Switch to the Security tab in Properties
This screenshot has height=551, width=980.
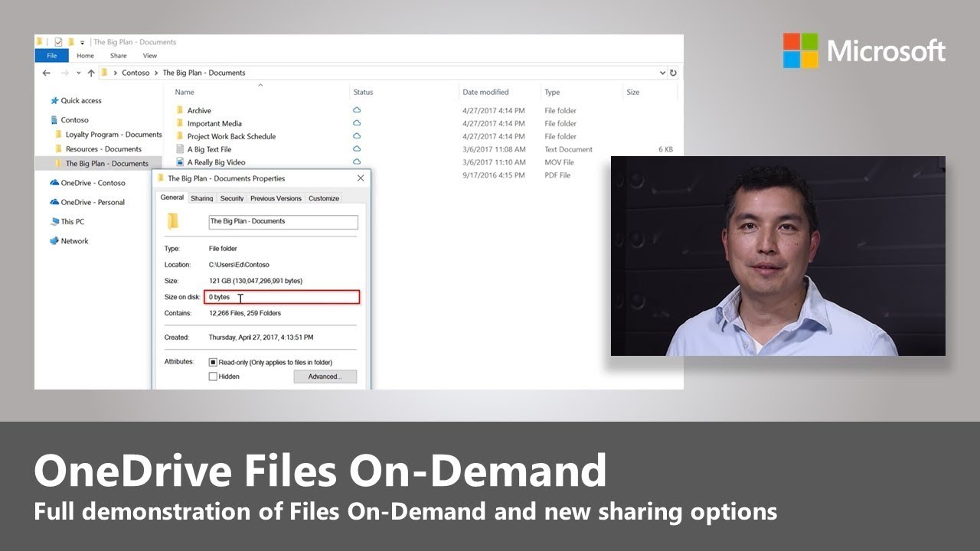pyautogui.click(x=232, y=198)
